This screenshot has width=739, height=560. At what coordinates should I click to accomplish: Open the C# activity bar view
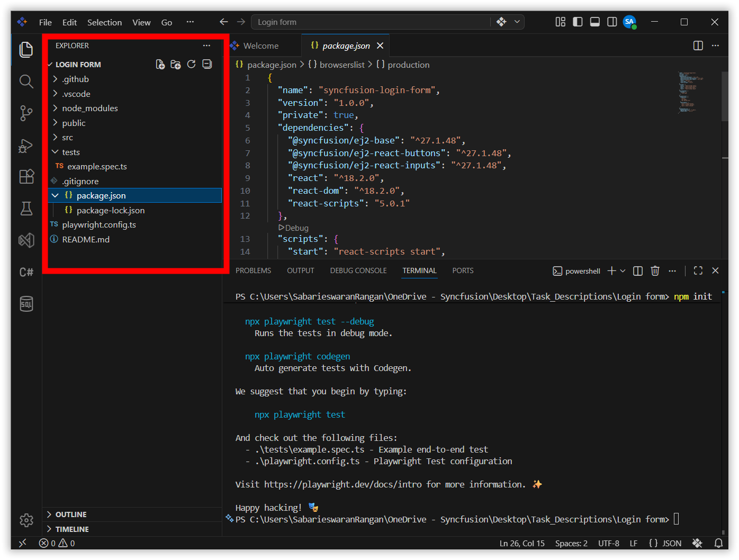(26, 272)
